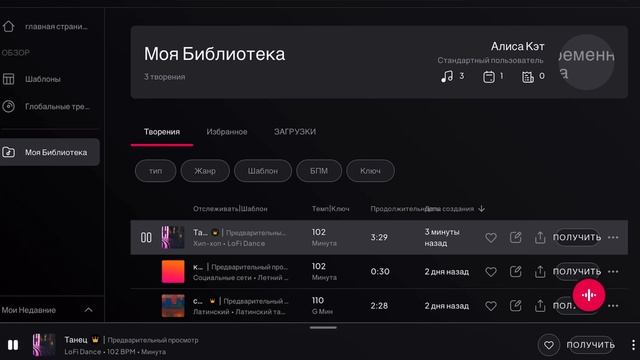Click получить in the bottom player bar
This screenshot has width=640, height=360.
click(591, 345)
